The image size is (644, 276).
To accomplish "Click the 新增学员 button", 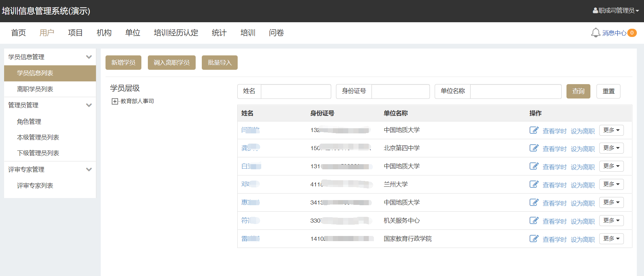I will tap(123, 63).
